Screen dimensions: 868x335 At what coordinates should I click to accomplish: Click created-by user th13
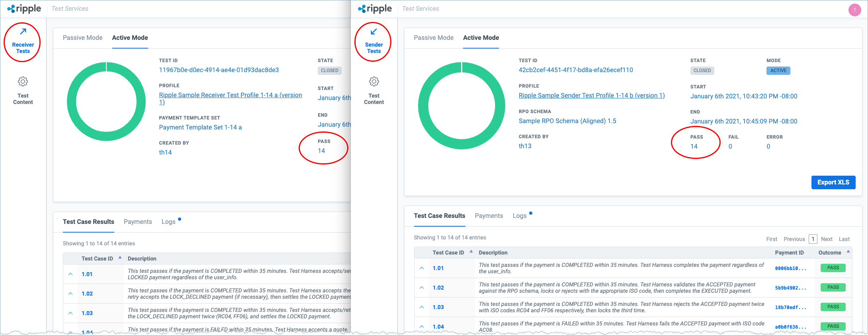[x=525, y=146]
